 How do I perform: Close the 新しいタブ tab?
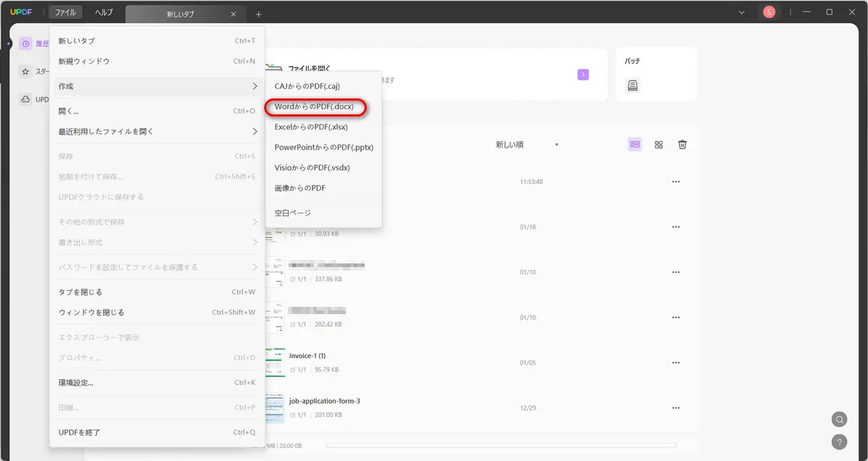pos(233,14)
